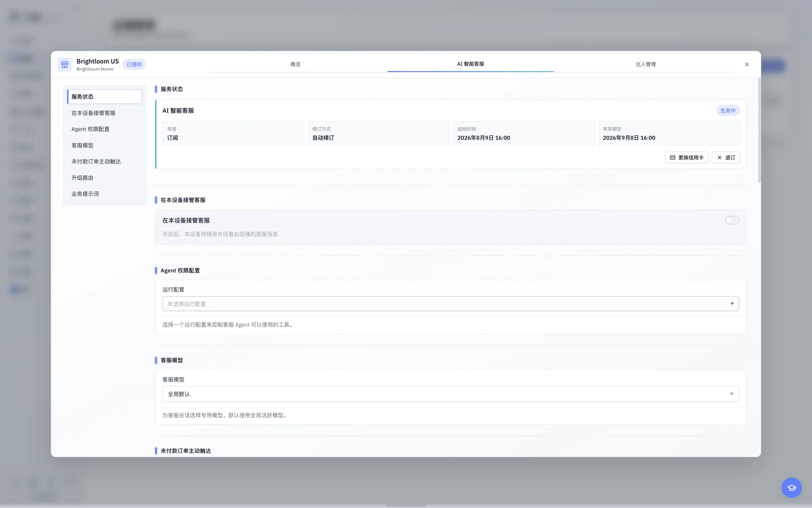Click the 来源 订阅 info field
The width and height of the screenshot is (812, 508).
[x=233, y=133]
